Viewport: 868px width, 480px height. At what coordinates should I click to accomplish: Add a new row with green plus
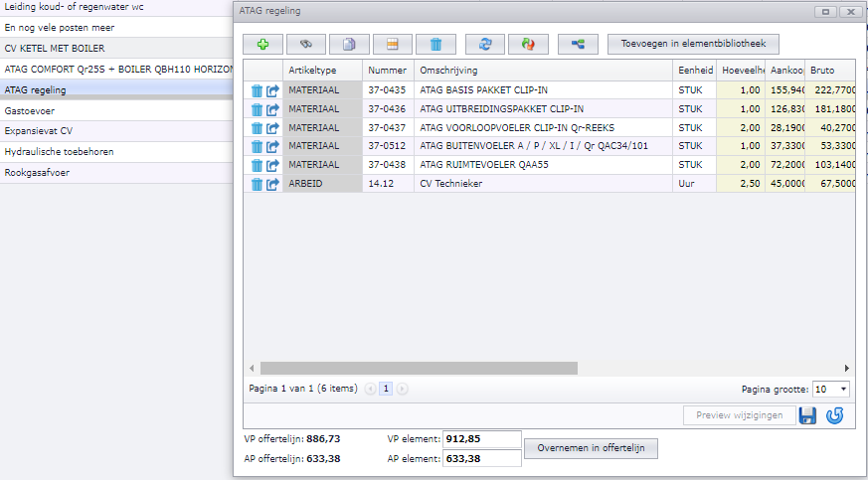[x=262, y=45]
